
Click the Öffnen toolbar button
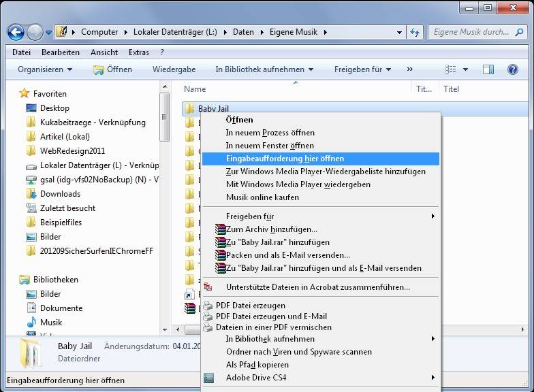(113, 69)
